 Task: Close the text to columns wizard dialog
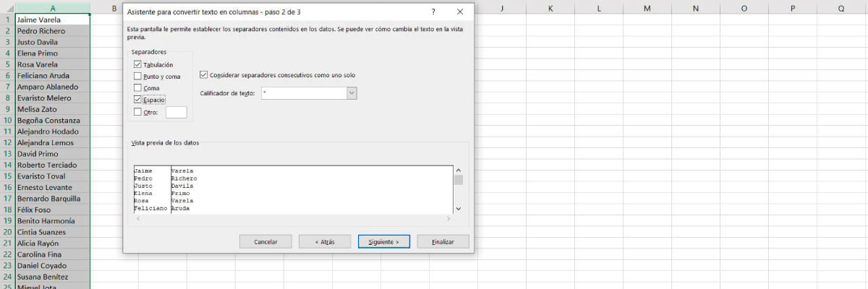[460, 12]
